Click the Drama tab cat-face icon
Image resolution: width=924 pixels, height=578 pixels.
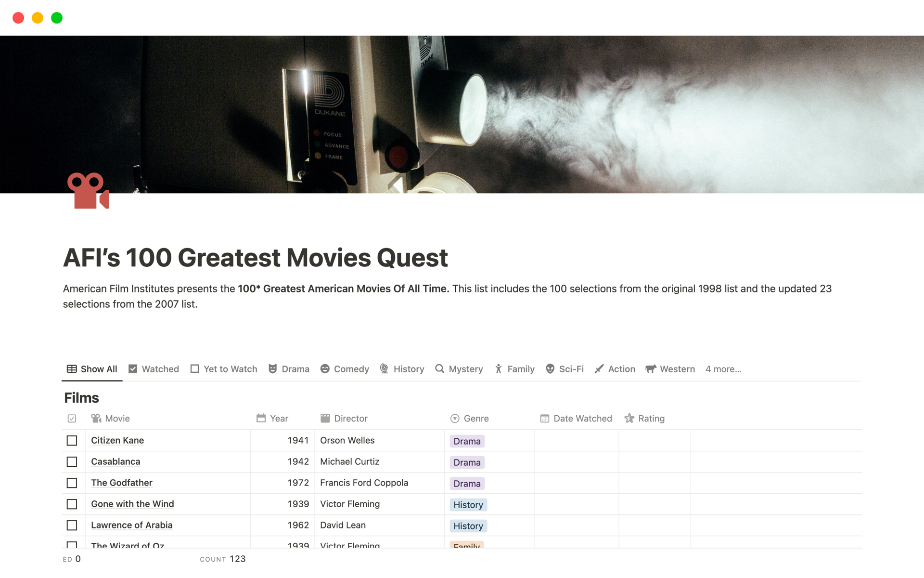pyautogui.click(x=272, y=369)
